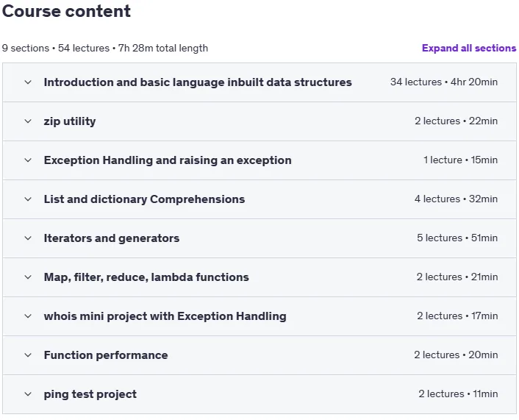Expand the zip utility section chevron
The height and width of the screenshot is (420, 519).
click(28, 121)
